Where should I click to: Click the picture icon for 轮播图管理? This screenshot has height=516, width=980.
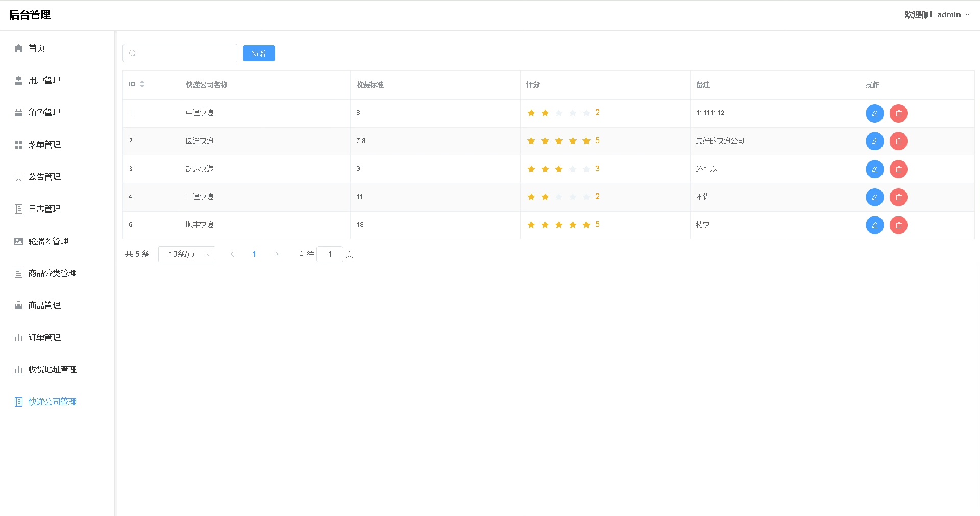[19, 241]
